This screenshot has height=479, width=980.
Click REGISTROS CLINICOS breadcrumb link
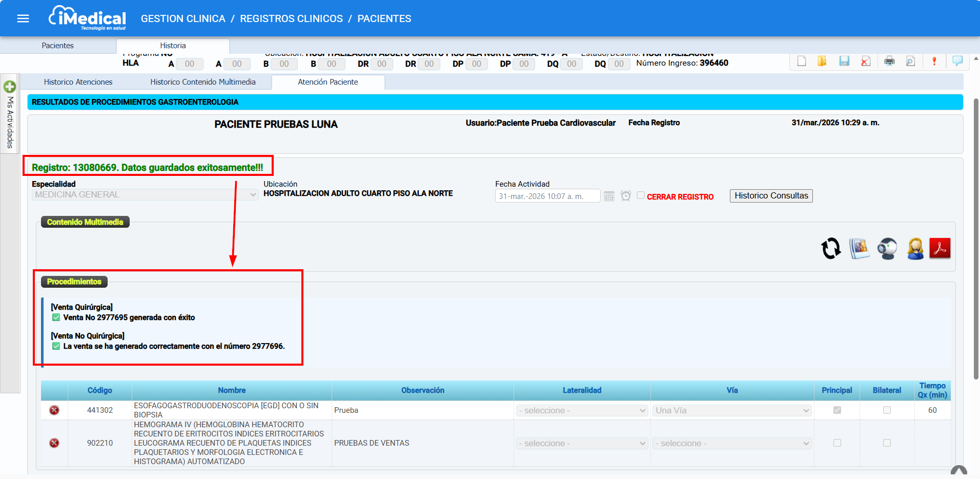tap(291, 19)
